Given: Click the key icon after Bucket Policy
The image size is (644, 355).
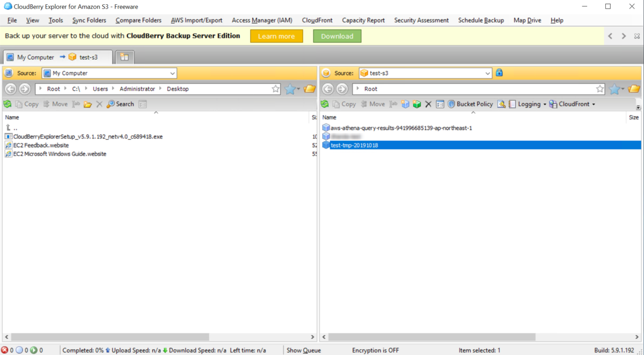Looking at the screenshot, I should [501, 104].
